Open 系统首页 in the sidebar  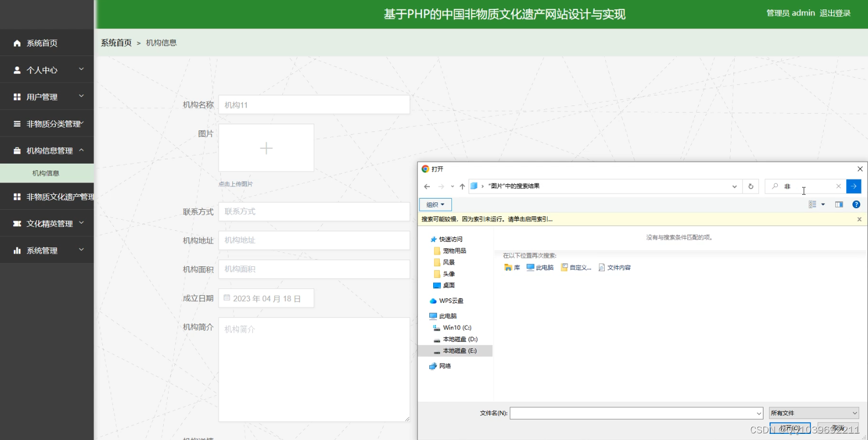click(x=46, y=43)
